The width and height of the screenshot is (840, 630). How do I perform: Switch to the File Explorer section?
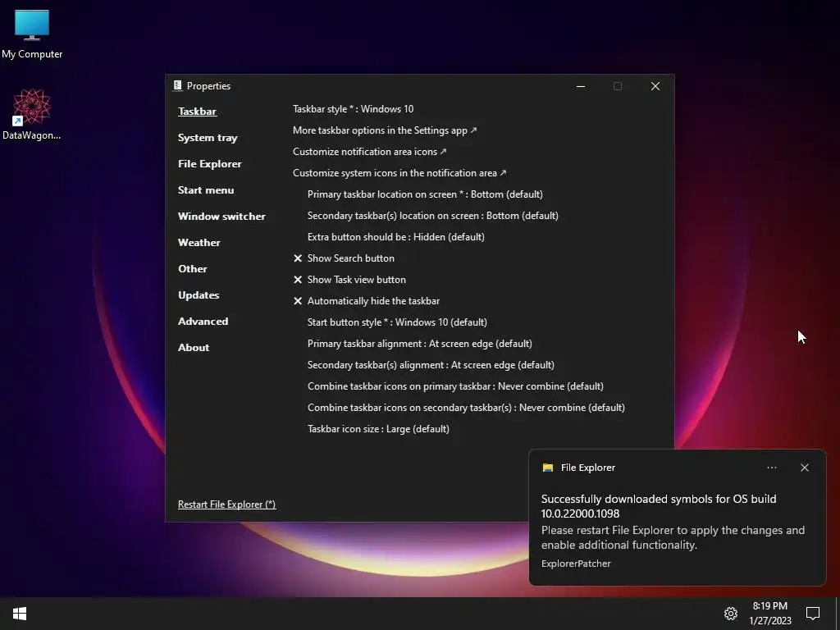tap(209, 164)
